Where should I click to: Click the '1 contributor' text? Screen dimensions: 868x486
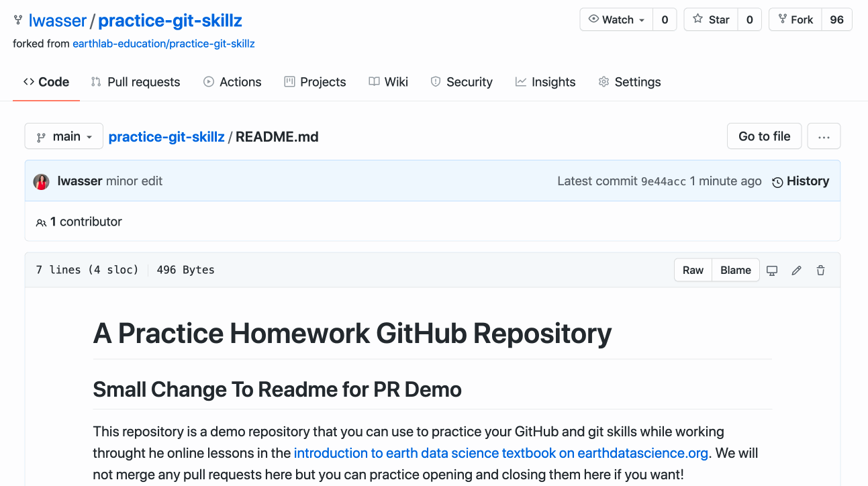86,222
